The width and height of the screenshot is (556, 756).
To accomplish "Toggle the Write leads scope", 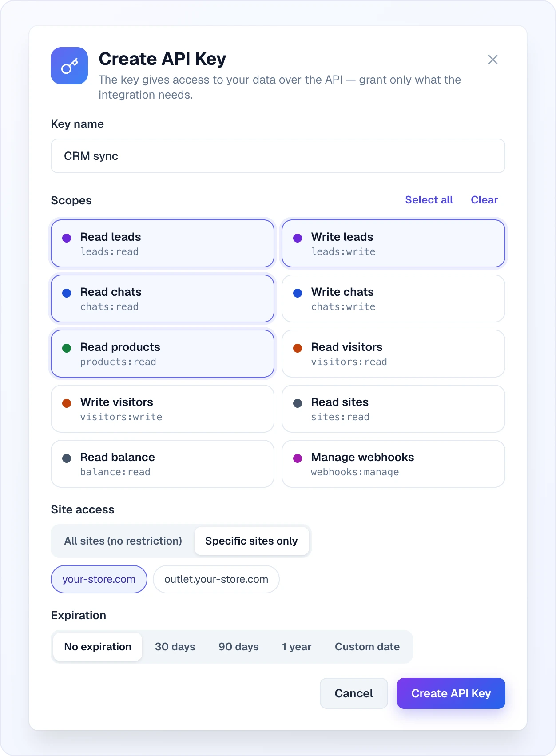I will click(393, 243).
